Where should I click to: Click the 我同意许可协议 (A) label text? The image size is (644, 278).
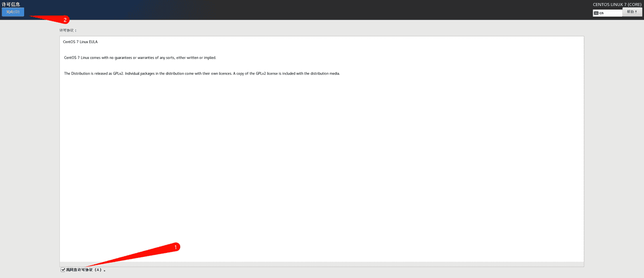point(84,270)
